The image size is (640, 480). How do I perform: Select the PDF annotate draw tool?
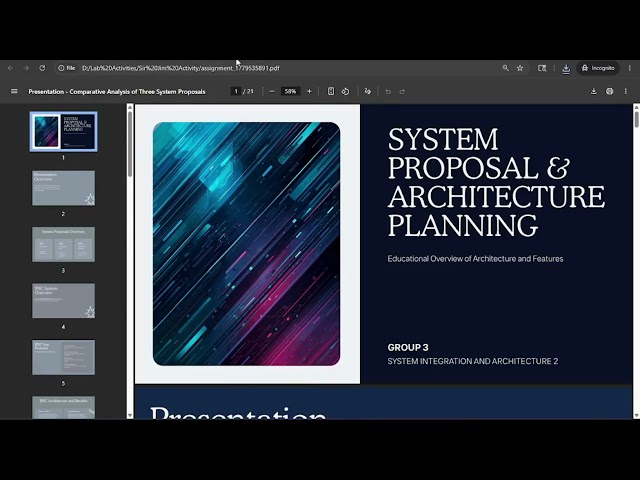[x=368, y=91]
